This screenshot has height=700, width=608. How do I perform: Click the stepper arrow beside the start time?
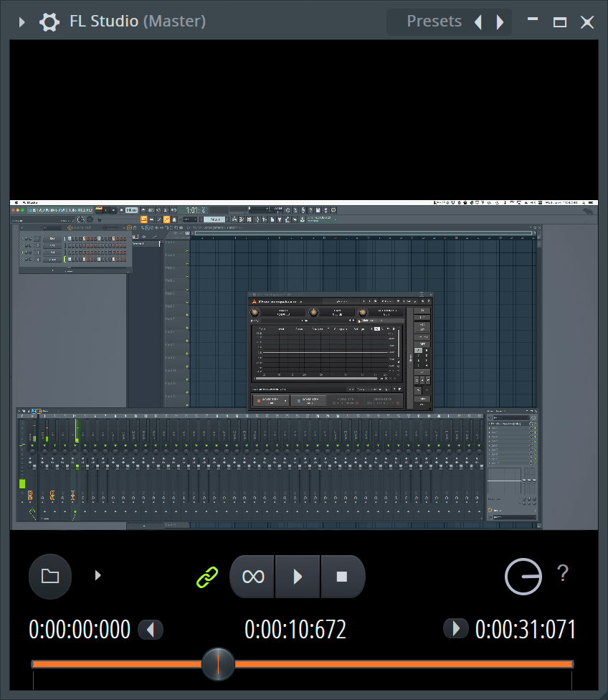[x=151, y=628]
